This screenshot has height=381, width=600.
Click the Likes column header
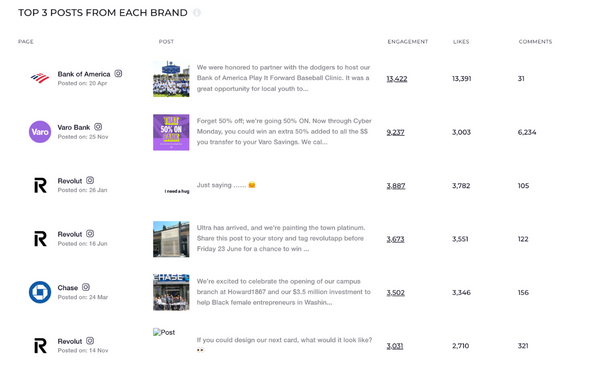pyautogui.click(x=461, y=42)
